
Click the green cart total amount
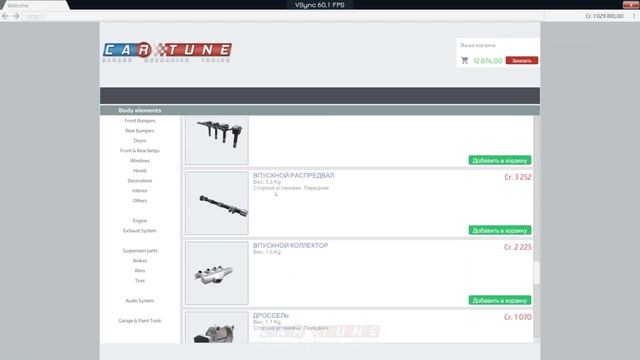coord(487,61)
